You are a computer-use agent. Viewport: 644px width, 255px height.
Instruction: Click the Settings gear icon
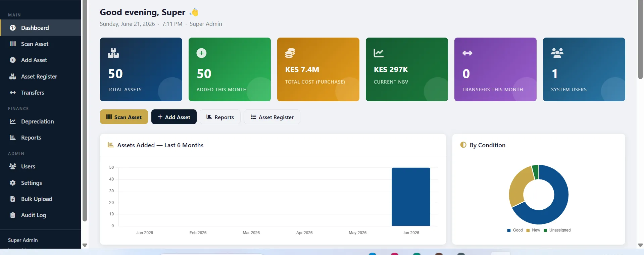tap(13, 183)
